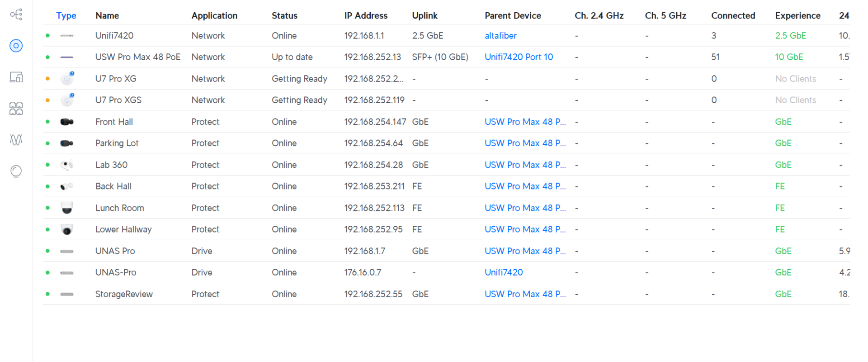The height and width of the screenshot is (362, 868).
Task: Sort by the Experience column header
Action: [797, 15]
